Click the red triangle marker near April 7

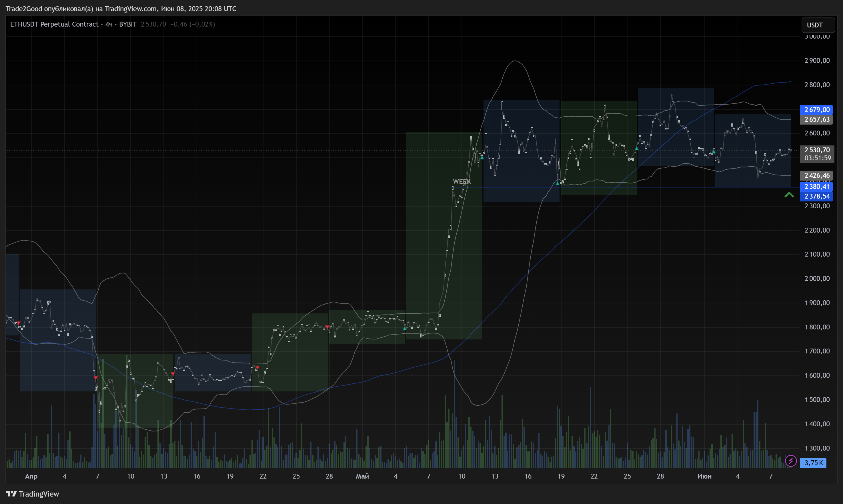tap(95, 378)
